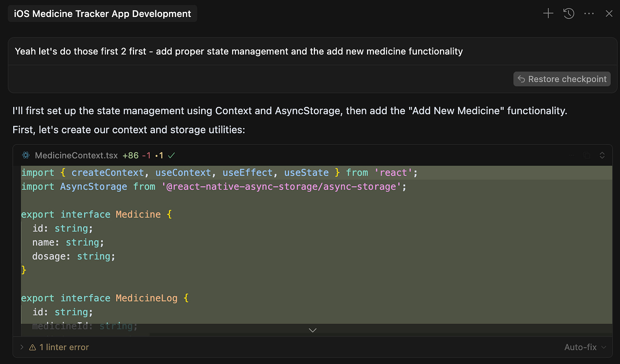Click the yellow •1 change indicator

(159, 155)
